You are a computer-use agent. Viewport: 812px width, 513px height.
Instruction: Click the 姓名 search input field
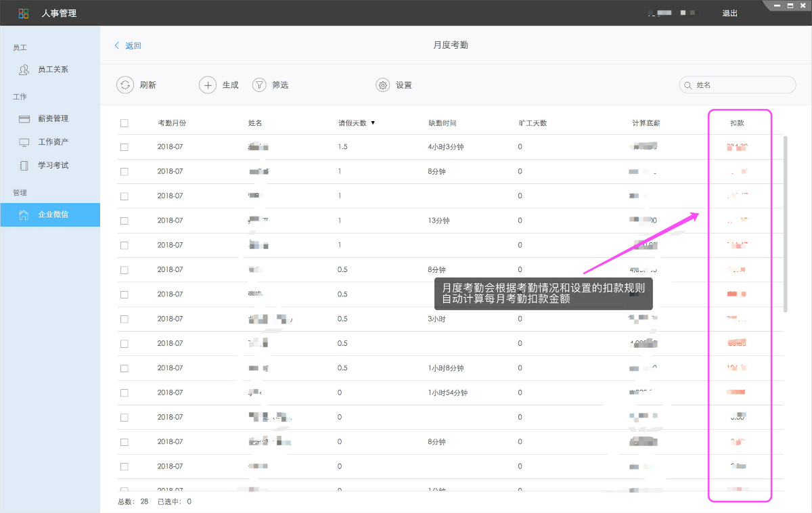(738, 85)
